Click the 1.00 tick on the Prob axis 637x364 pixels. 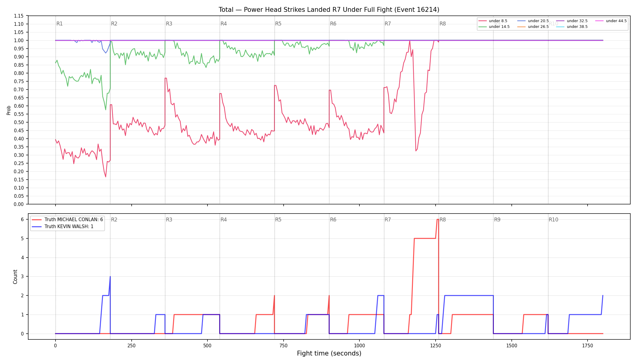click(19, 40)
